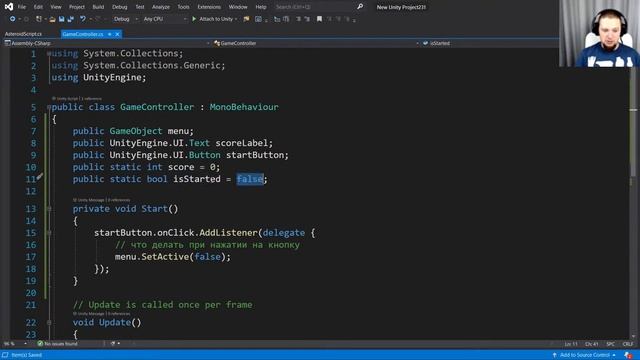Open the Help menu
Image resolution: width=640 pixels, height=360 pixels.
tap(261, 7)
